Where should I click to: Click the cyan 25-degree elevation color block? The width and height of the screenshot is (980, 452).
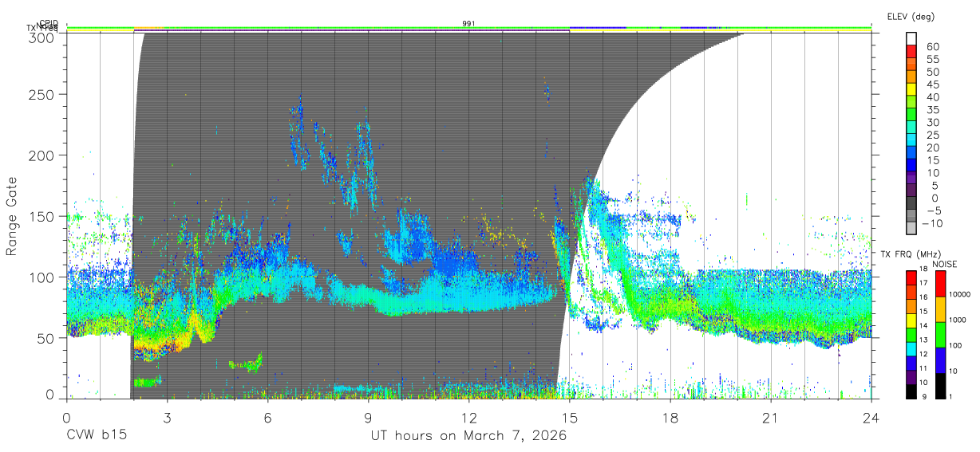pos(912,141)
